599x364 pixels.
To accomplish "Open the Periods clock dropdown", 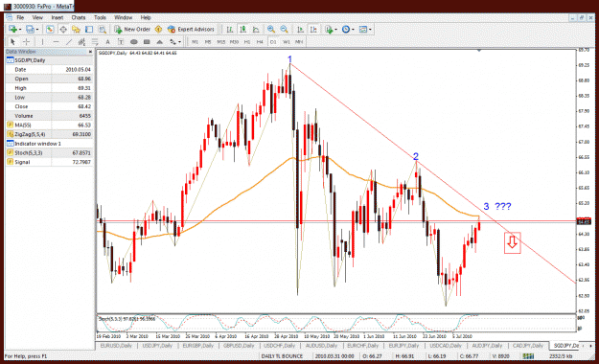I will 348,30.
